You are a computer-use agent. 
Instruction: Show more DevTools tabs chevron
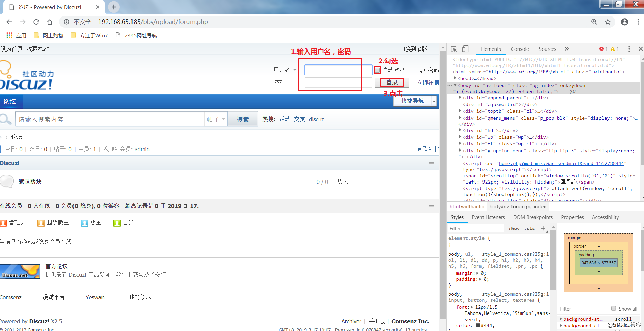coord(567,49)
